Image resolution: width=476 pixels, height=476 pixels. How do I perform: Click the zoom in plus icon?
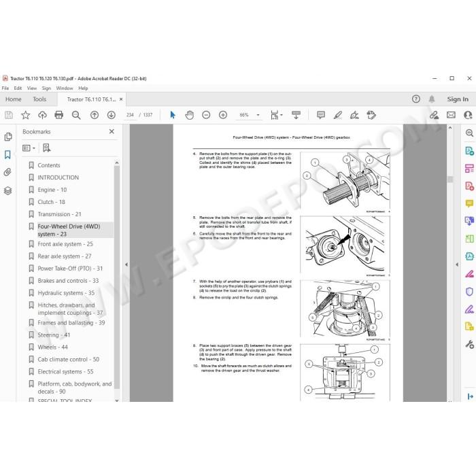(x=223, y=115)
